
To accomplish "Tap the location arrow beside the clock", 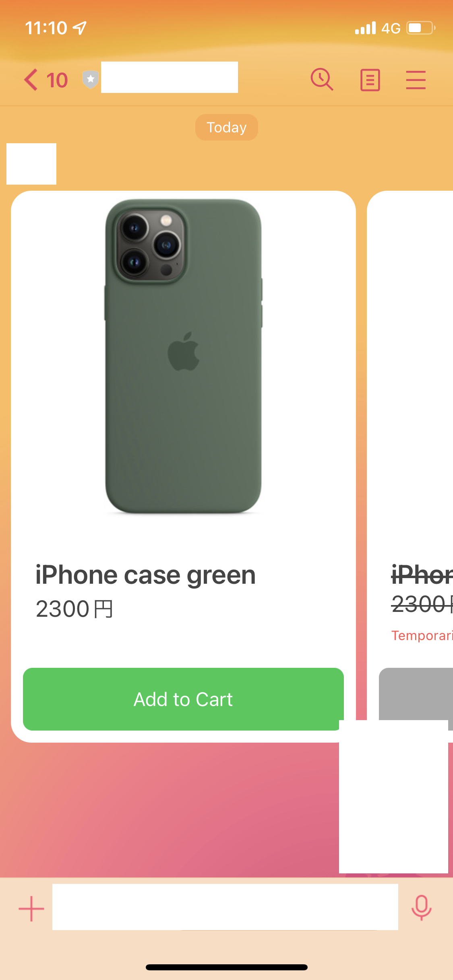I will tap(79, 28).
